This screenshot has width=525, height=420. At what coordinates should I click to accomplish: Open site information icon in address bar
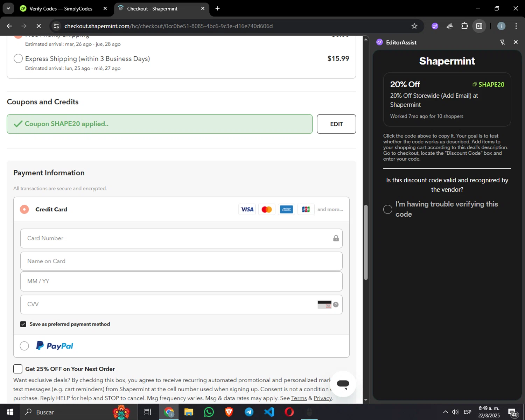coord(56,26)
